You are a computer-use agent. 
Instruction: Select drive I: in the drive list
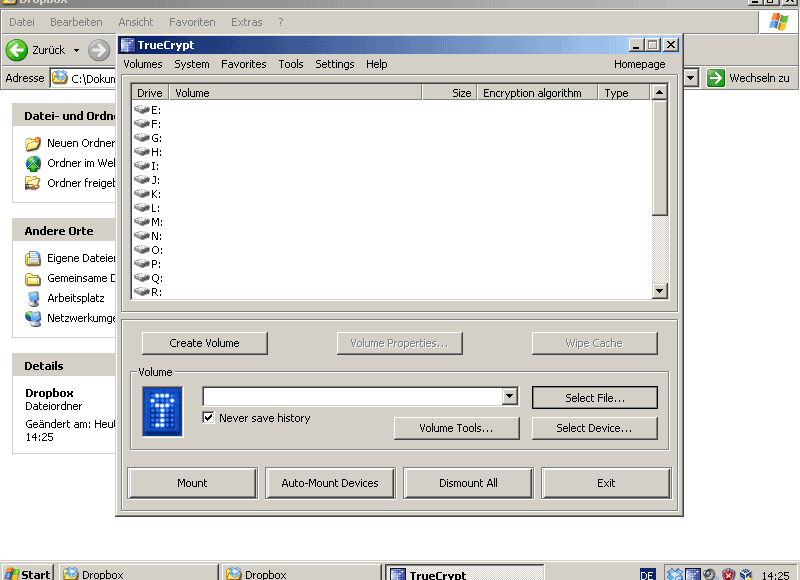147,166
